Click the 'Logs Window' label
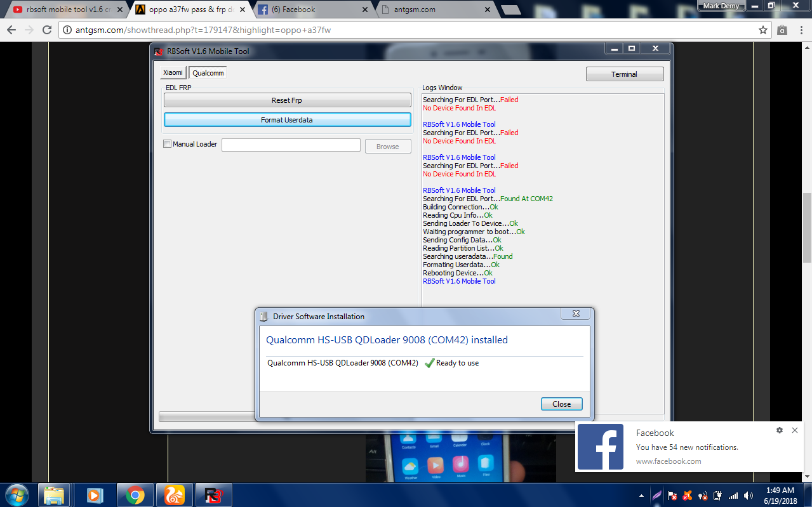This screenshot has width=812, height=507. tap(443, 88)
